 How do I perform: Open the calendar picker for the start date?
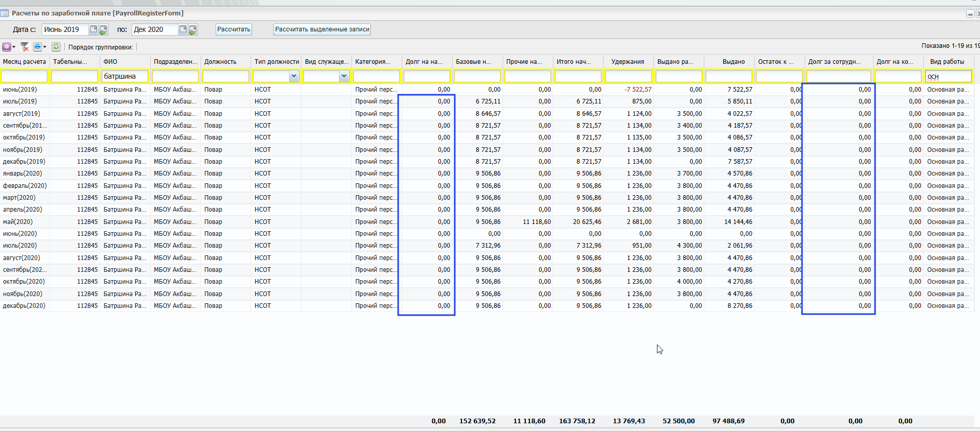tap(94, 29)
